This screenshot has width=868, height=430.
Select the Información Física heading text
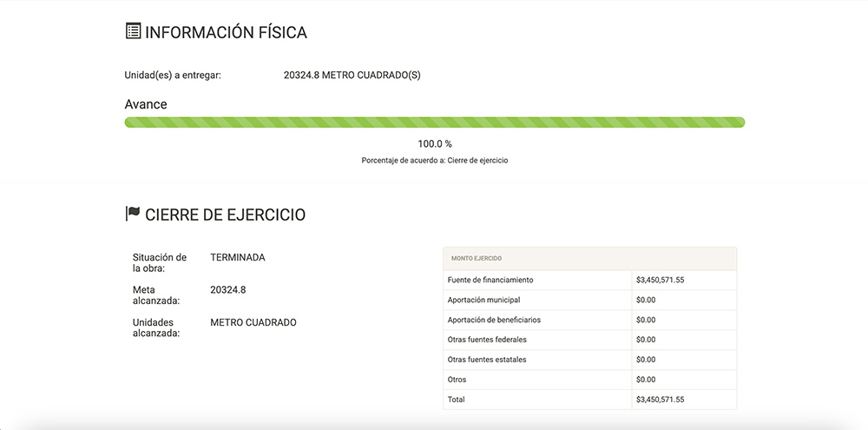point(226,33)
